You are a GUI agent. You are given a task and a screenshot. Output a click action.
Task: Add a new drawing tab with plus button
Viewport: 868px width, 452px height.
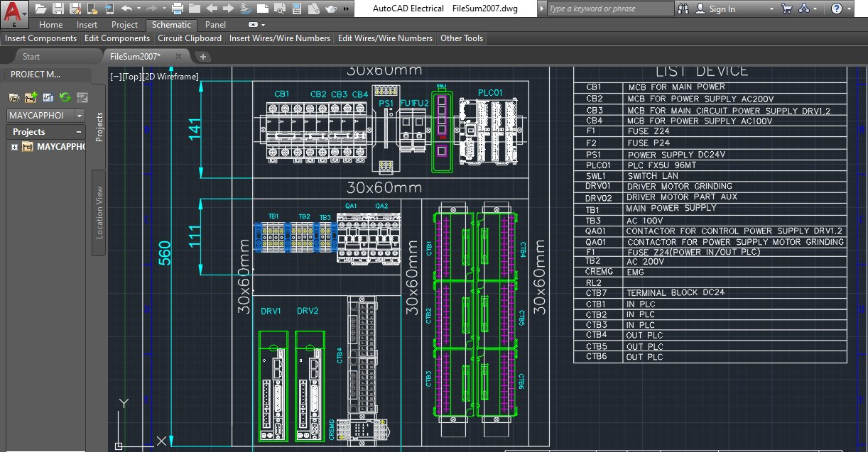pyautogui.click(x=202, y=57)
